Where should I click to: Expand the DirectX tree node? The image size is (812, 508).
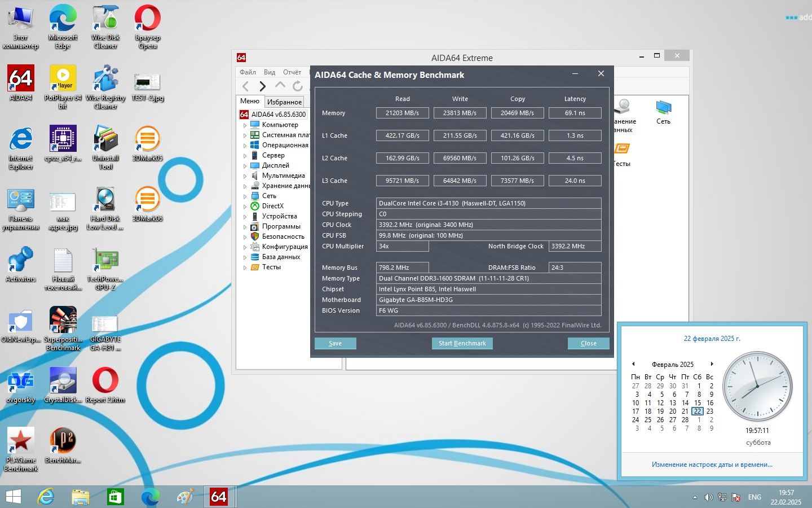(x=245, y=206)
